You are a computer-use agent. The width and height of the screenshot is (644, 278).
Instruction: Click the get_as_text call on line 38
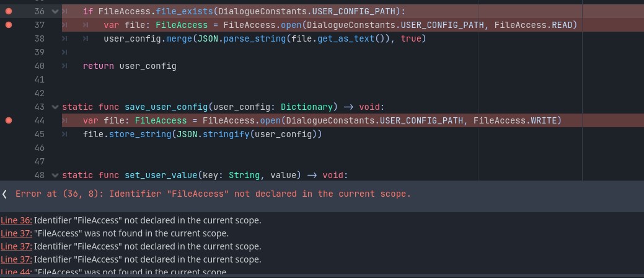tap(345, 38)
